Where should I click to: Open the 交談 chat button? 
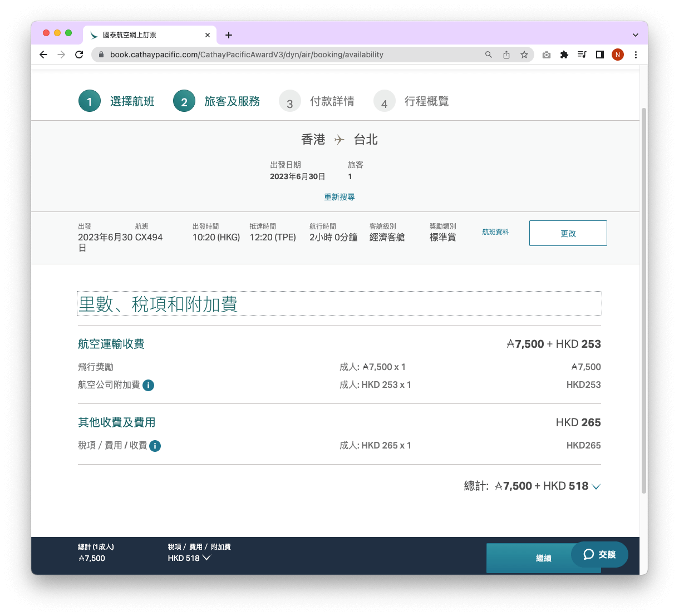coord(599,554)
